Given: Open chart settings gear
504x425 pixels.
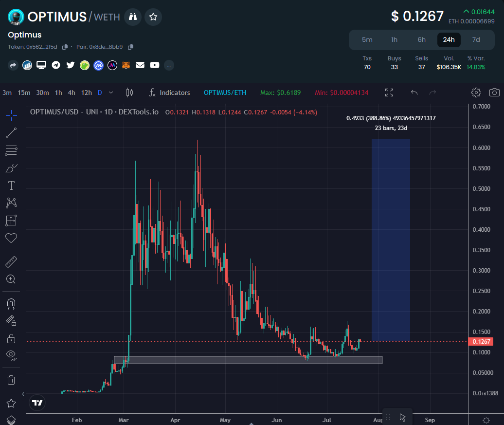Looking at the screenshot, I should click(476, 92).
